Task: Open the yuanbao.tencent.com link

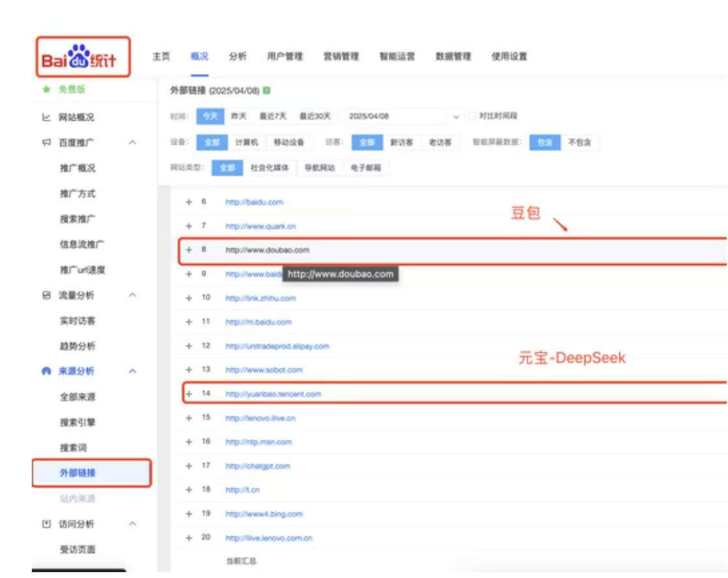Action: (273, 394)
